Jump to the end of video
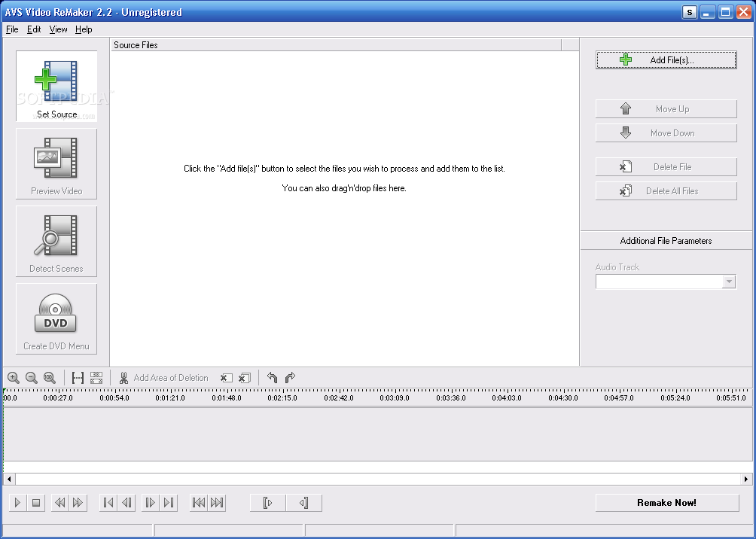This screenshot has width=756, height=539. coord(169,503)
